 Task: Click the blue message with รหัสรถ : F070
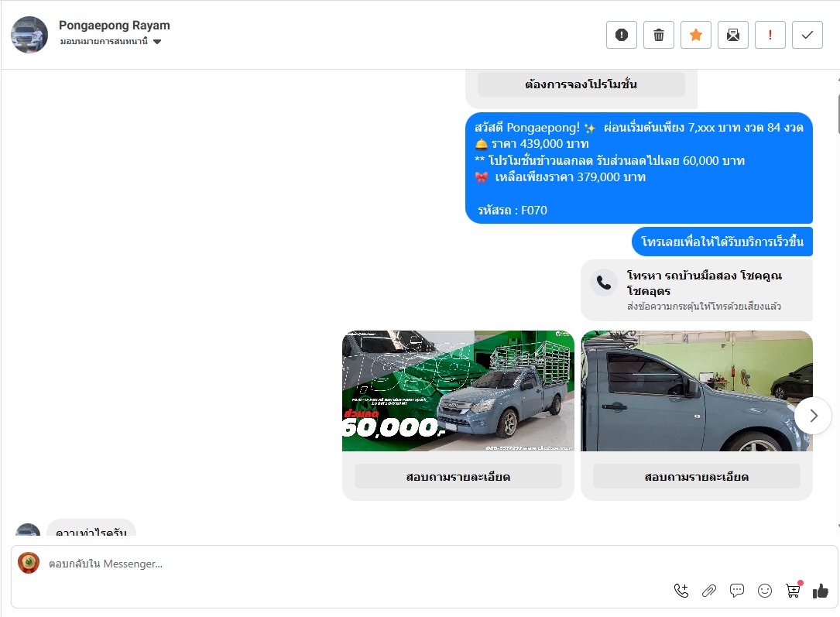click(x=639, y=168)
